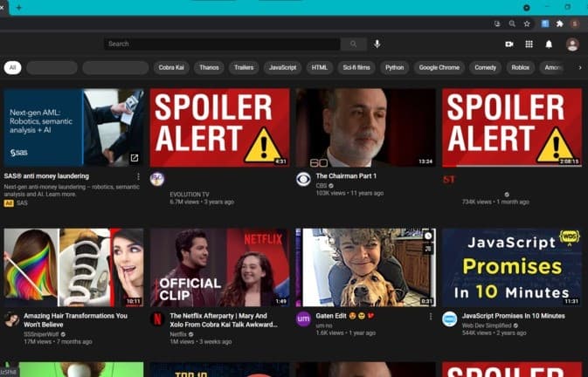Click the microphone voice search icon
The width and height of the screenshot is (588, 377).
tap(377, 44)
